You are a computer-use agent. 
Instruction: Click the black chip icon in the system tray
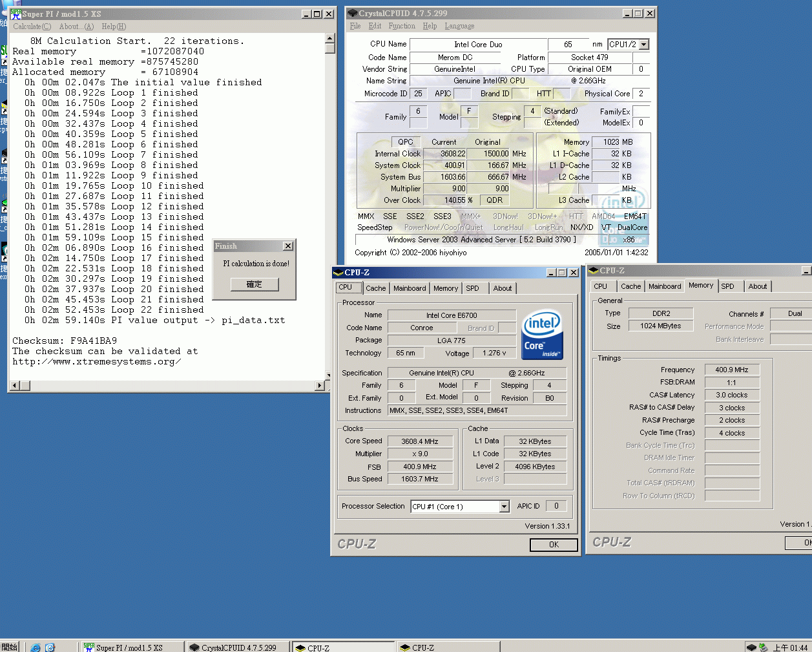(751, 647)
